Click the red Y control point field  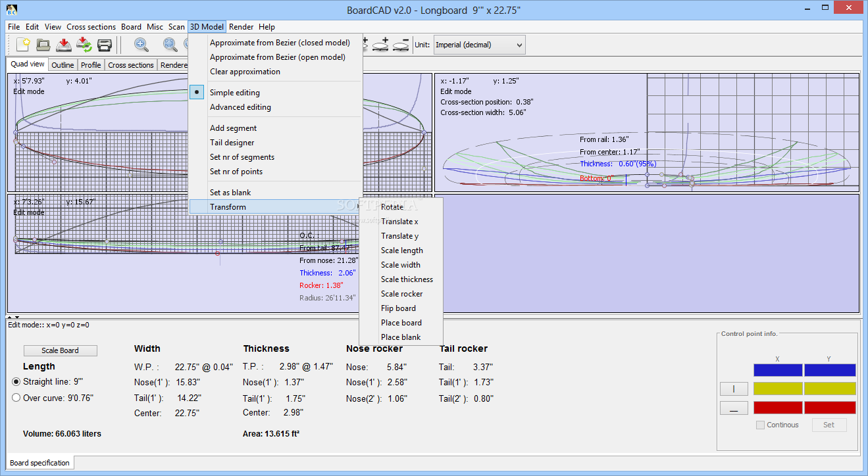(x=830, y=408)
